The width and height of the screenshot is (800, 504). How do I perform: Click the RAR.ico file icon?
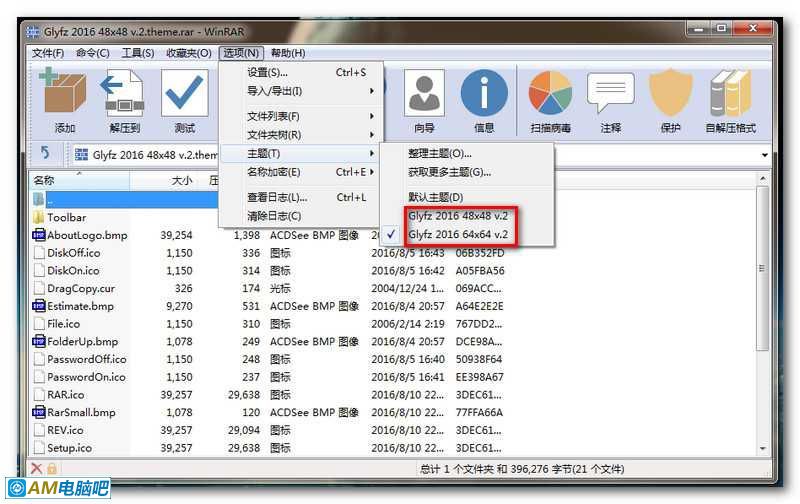coord(39,394)
